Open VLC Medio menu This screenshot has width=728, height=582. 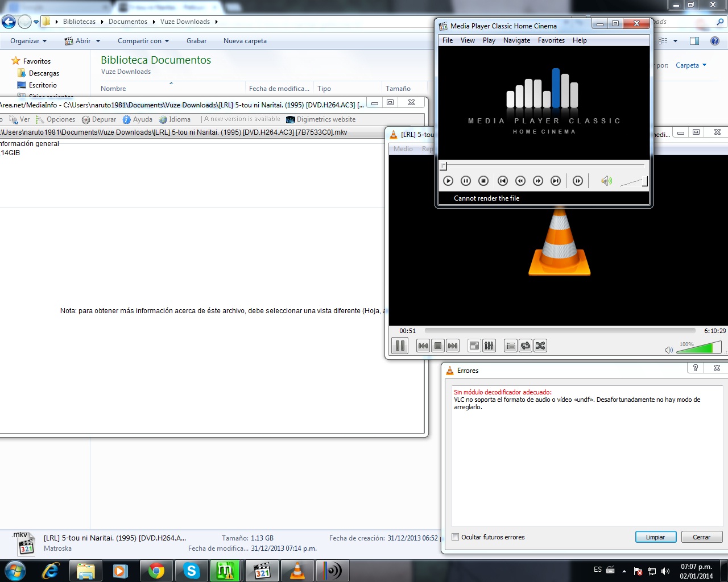403,149
